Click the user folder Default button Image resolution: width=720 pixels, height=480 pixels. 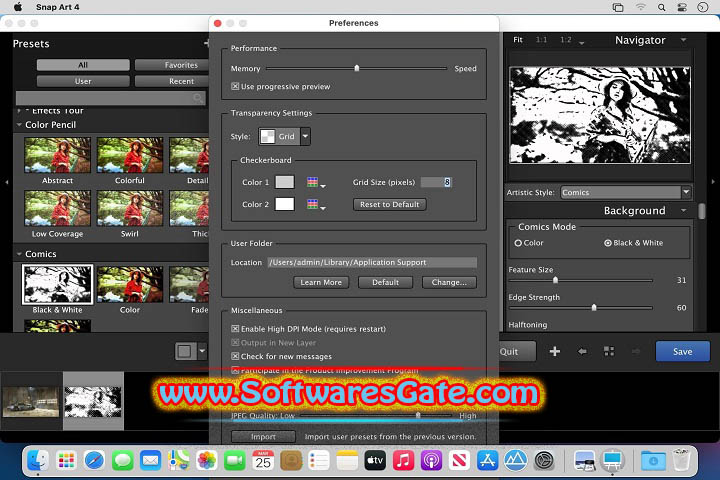coord(385,282)
